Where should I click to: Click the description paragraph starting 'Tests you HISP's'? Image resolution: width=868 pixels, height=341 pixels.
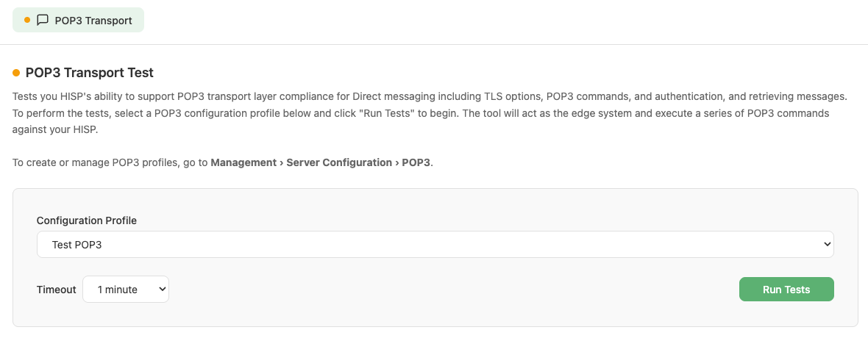[x=430, y=113]
